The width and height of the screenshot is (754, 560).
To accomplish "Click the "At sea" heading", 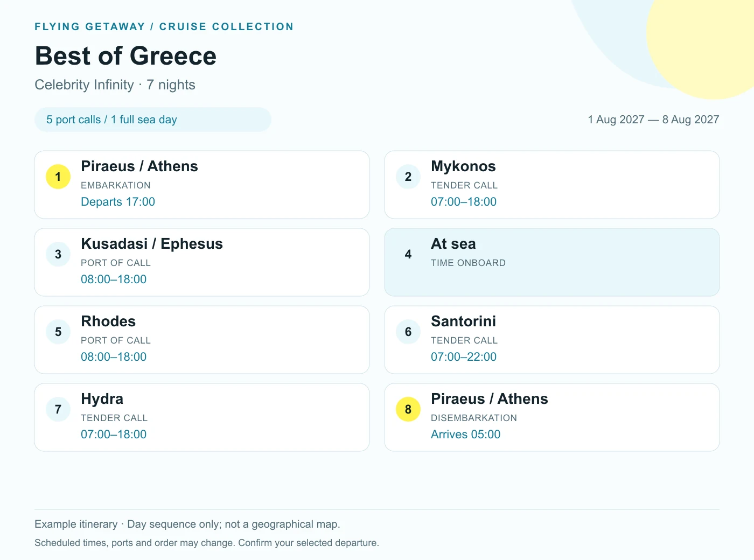I will (453, 244).
